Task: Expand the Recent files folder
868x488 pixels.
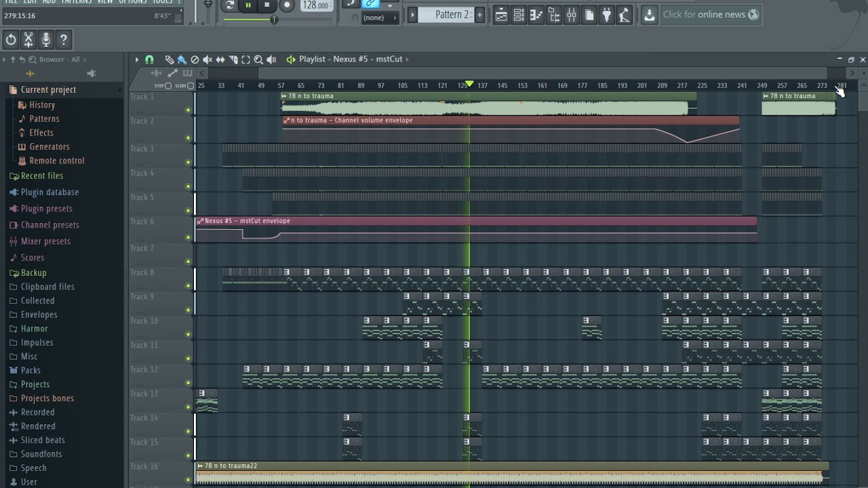Action: (43, 176)
